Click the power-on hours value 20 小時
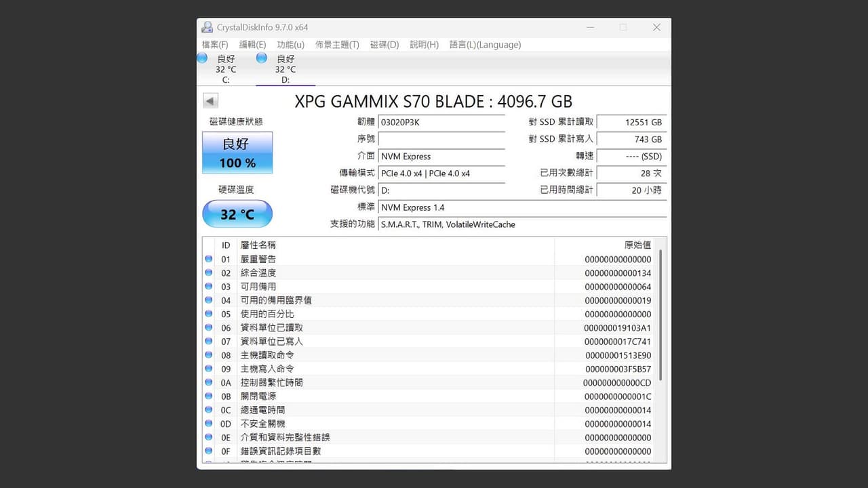868x488 pixels. pos(632,190)
